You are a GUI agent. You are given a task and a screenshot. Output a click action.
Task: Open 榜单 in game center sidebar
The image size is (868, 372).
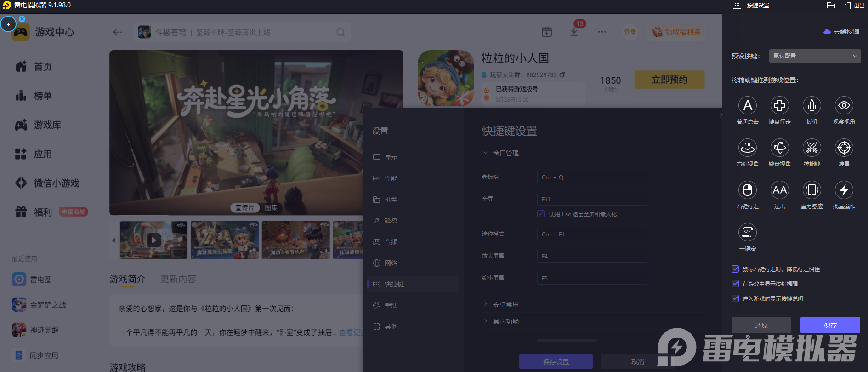[34, 96]
